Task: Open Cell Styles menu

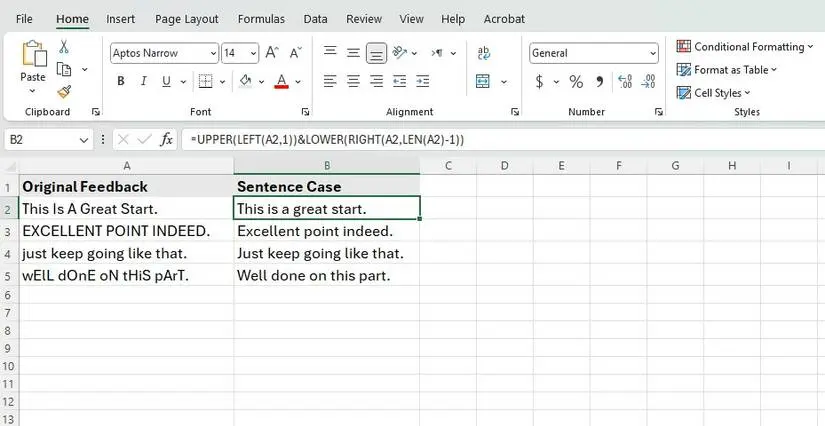Action: [x=713, y=93]
